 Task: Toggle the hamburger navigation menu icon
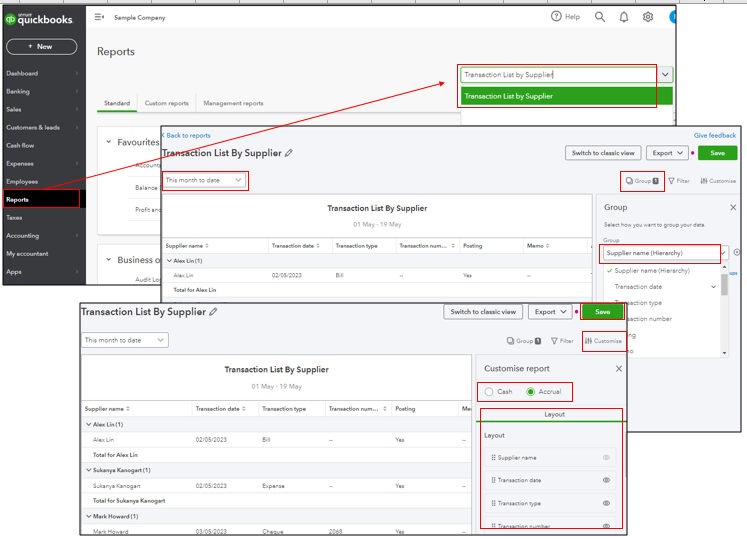point(99,17)
